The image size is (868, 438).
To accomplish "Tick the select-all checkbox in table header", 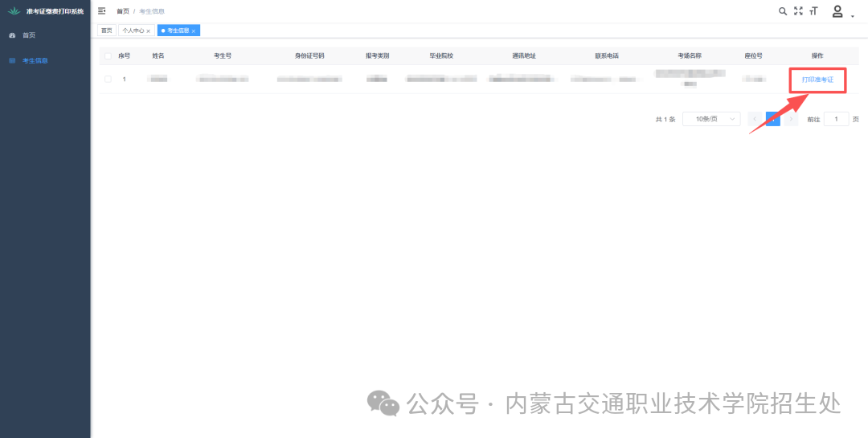I will point(108,56).
